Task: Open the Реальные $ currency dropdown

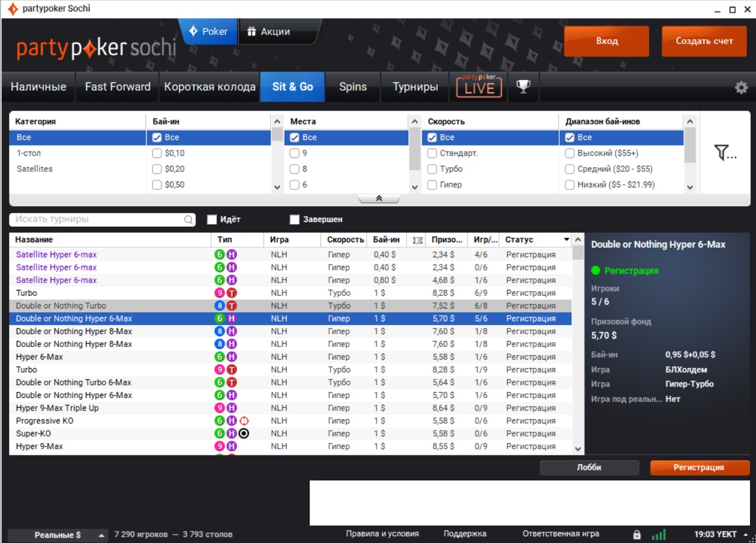Action: click(58, 535)
